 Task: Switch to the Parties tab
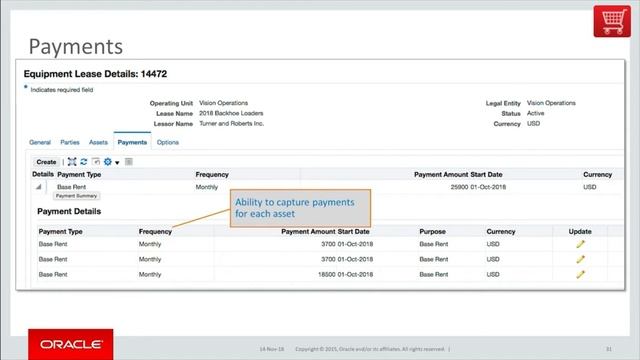[70, 142]
